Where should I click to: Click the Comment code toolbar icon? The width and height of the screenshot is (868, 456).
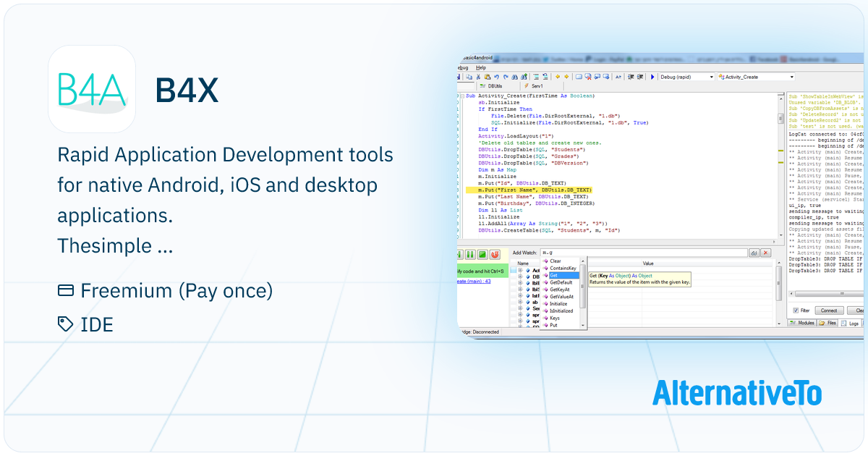[597, 77]
